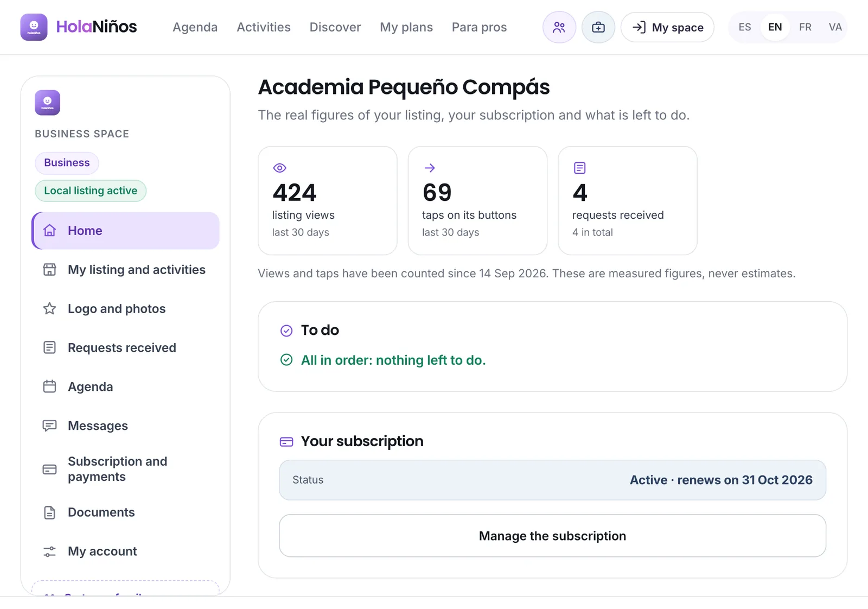Image resolution: width=868 pixels, height=609 pixels.
Task: Open the family profiles icon button
Action: pos(559,27)
